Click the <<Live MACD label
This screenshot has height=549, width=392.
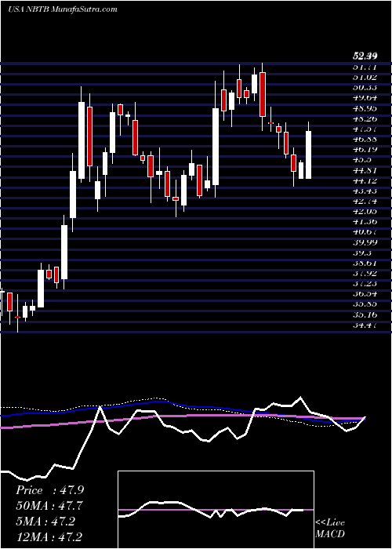[x=330, y=529]
